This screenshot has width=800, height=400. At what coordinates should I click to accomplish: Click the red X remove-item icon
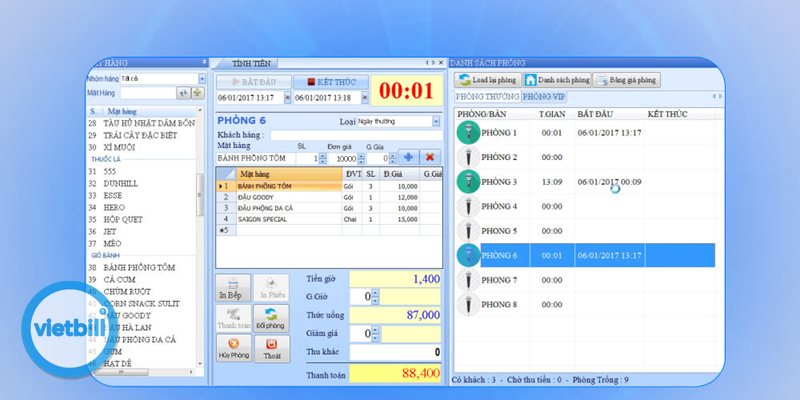(x=430, y=157)
